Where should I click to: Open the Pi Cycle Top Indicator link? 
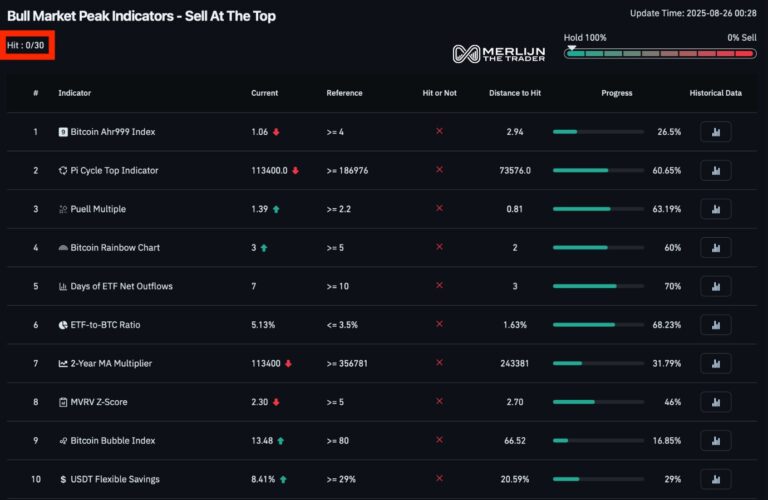(x=114, y=170)
